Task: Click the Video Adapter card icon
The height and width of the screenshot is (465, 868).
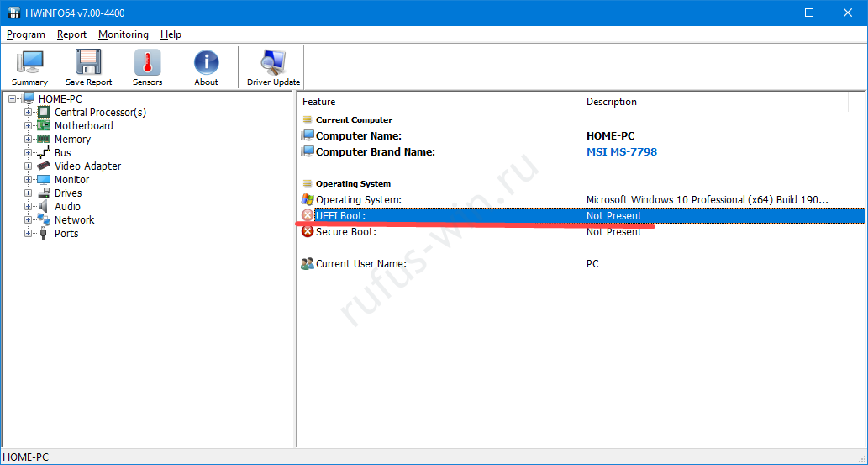Action: click(43, 166)
